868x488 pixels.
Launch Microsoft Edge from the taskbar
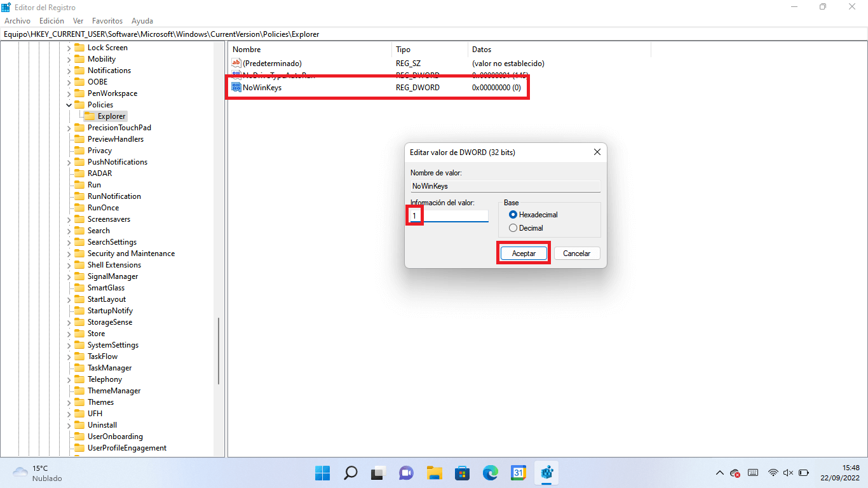coord(491,473)
